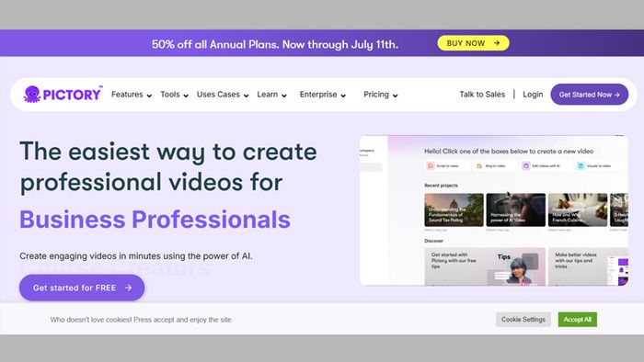Viewport: 644px width, 362px height.
Task: Click the Hello! Click one of the boxes text
Action: point(509,151)
